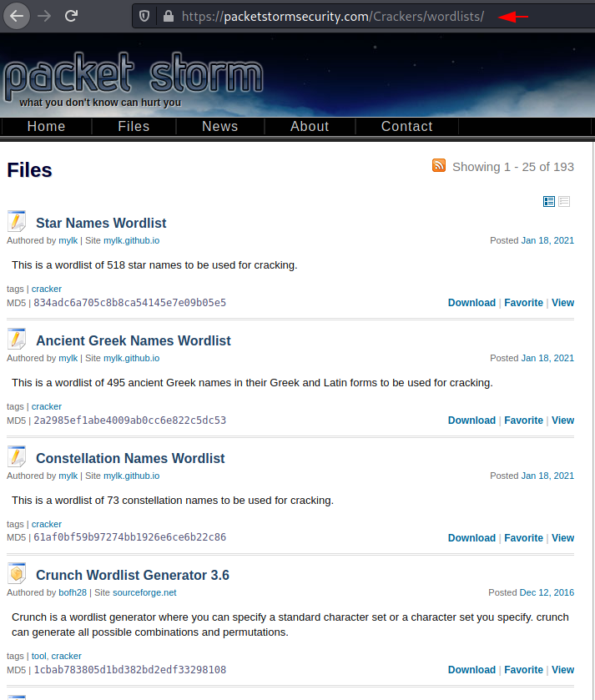Go to the Contact page

coord(406,126)
